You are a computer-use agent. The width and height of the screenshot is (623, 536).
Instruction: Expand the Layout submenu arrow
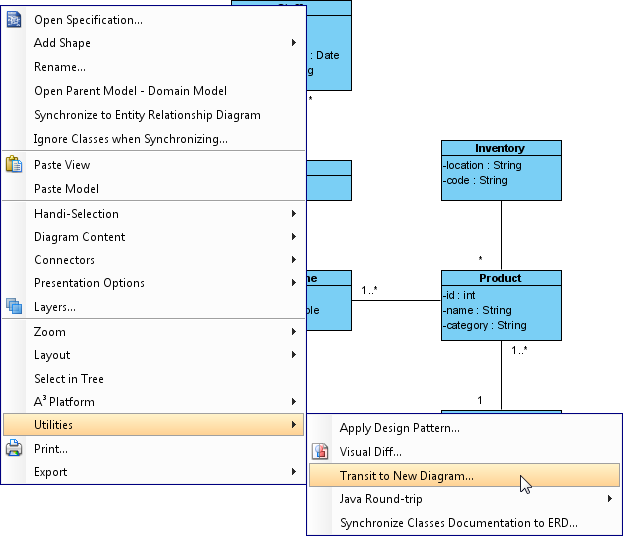pos(294,354)
